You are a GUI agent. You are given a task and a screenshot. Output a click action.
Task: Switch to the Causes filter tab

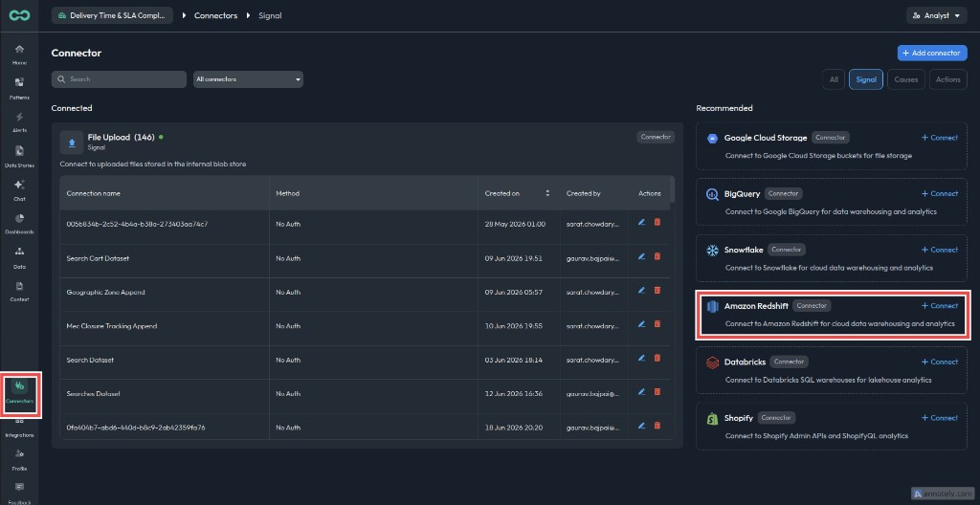click(x=905, y=79)
